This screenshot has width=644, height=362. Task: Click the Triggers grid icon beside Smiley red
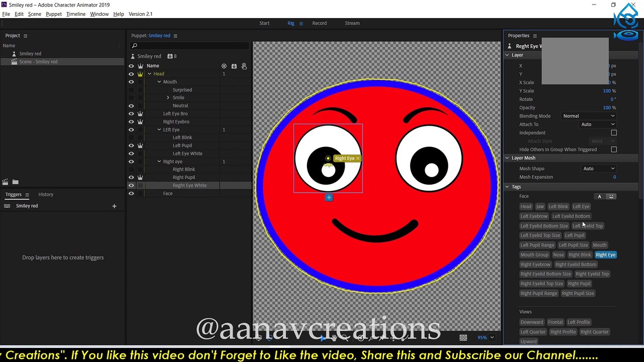click(7, 206)
